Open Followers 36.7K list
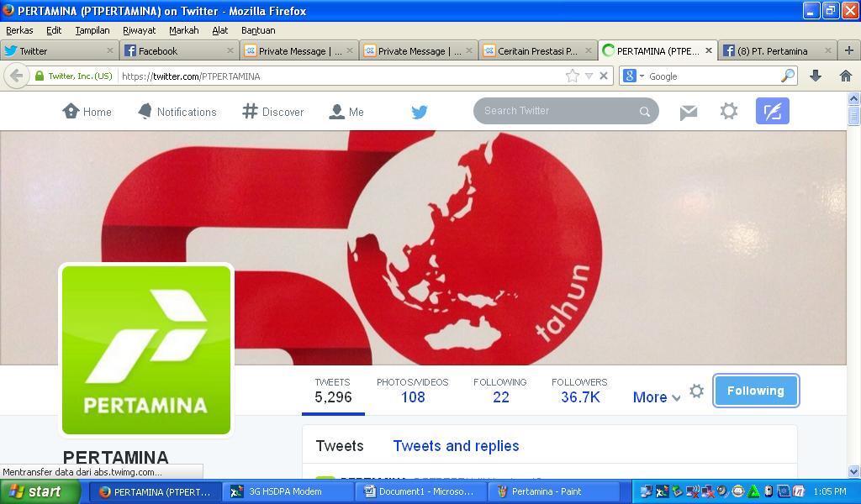 [580, 391]
